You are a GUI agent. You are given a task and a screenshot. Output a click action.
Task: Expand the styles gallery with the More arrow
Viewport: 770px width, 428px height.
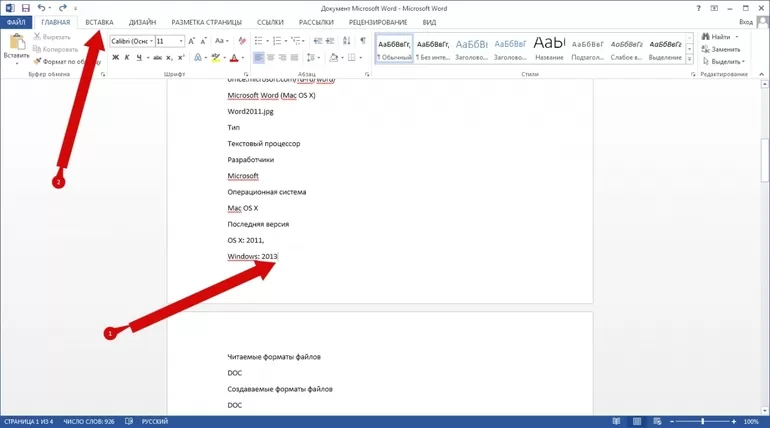[689, 59]
